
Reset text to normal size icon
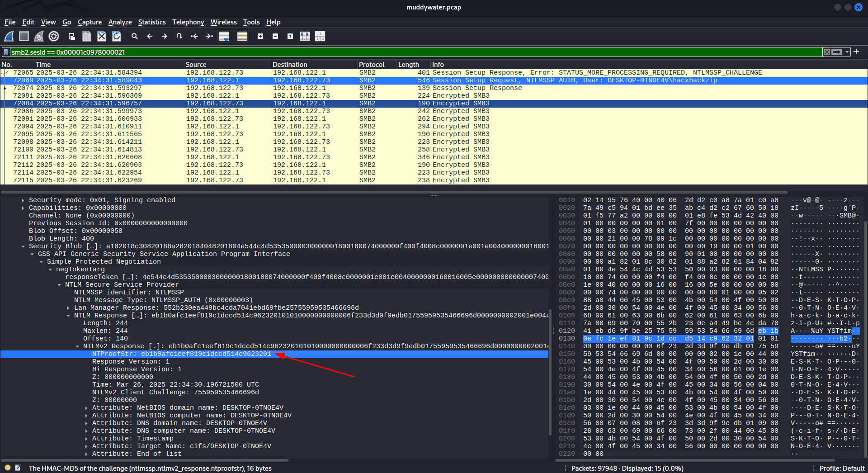(290, 36)
